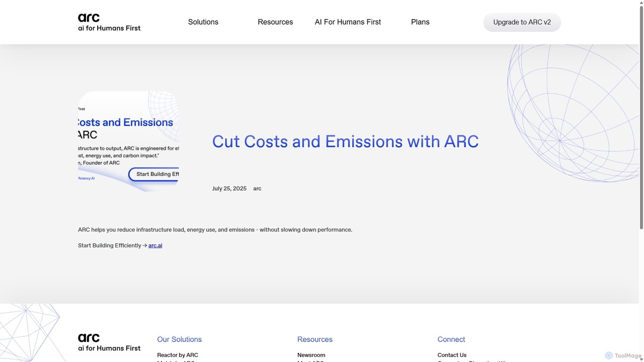Open Reactor by ARC footer link
Screen dimensions: 644x362
coord(178,355)
